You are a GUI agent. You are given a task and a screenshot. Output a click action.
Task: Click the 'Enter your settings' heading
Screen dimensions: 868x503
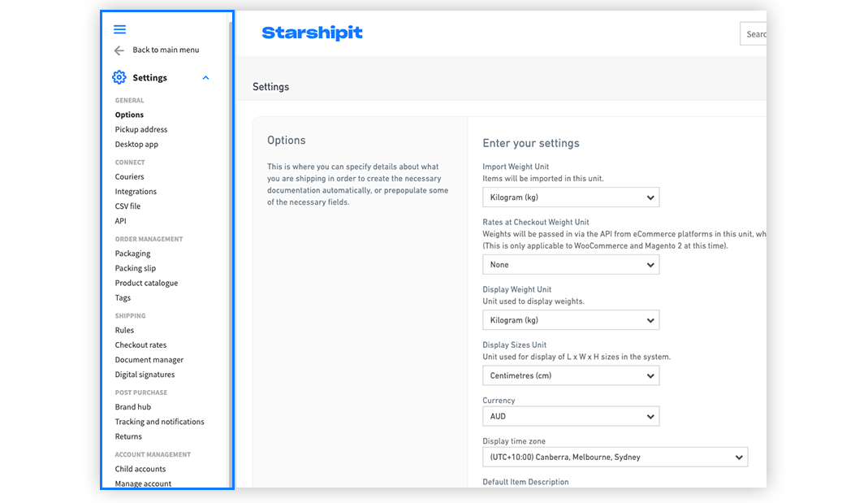coord(531,144)
